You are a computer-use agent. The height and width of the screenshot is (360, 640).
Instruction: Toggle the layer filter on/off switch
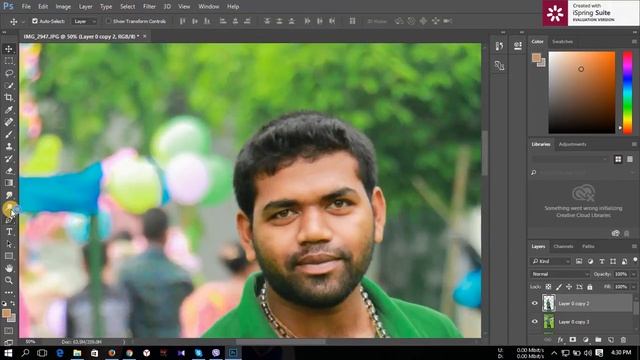(635, 260)
